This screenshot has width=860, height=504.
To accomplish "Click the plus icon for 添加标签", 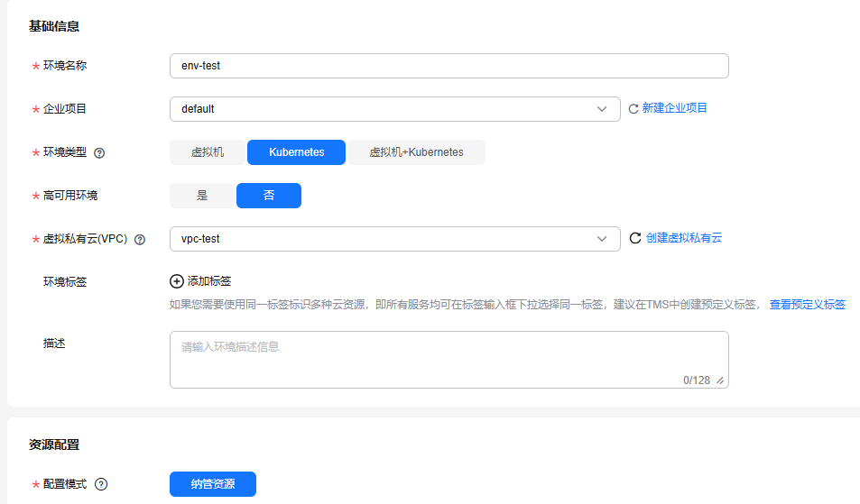I will coord(177,281).
